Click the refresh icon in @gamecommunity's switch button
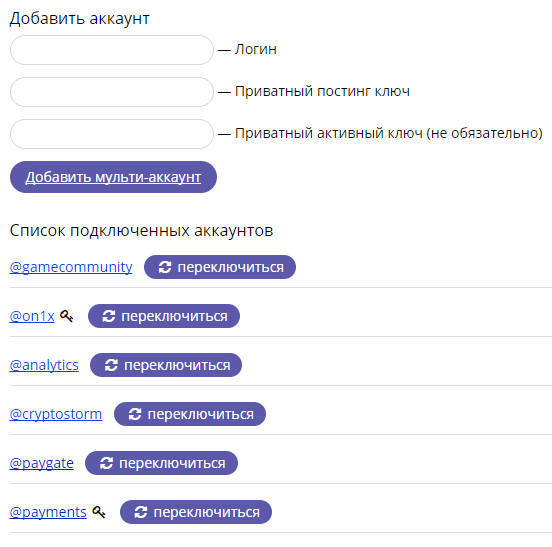Viewport: 552px width, 547px height. point(165,267)
